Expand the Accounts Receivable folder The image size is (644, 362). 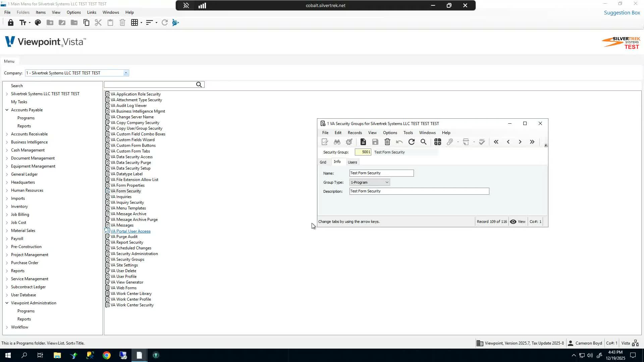(x=7, y=134)
